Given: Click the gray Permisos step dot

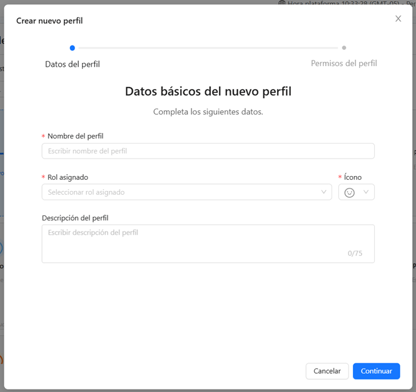Looking at the screenshot, I should pos(344,48).
